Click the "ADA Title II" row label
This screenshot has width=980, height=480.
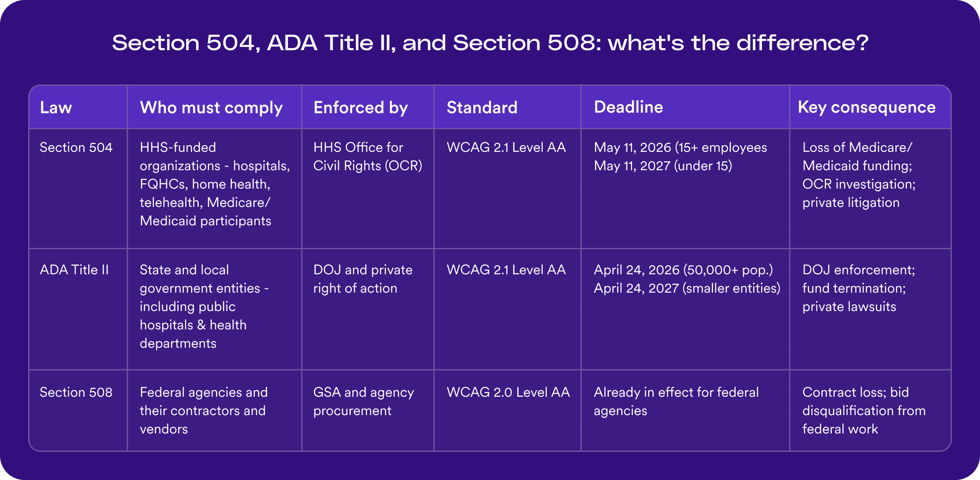pos(74,270)
